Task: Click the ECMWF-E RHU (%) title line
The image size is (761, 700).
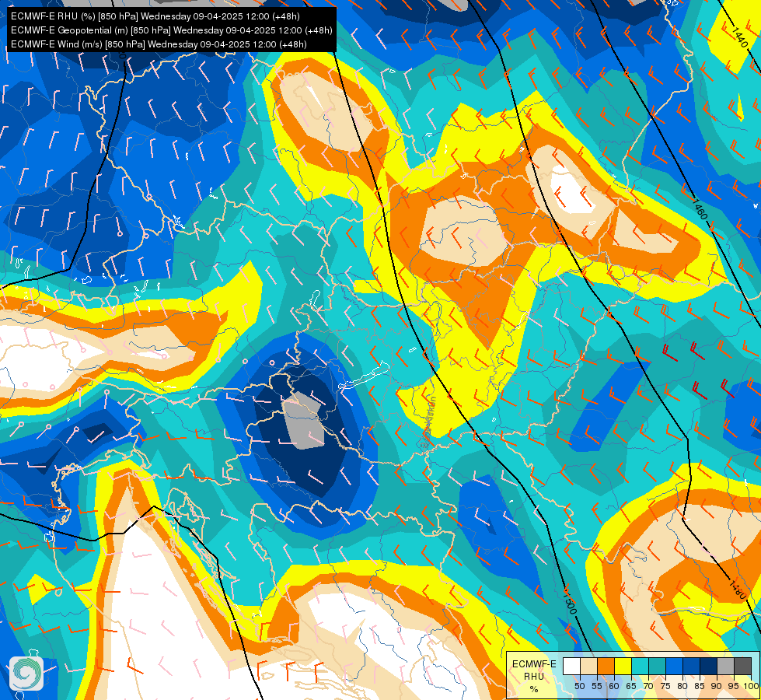Action: pyautogui.click(x=155, y=16)
